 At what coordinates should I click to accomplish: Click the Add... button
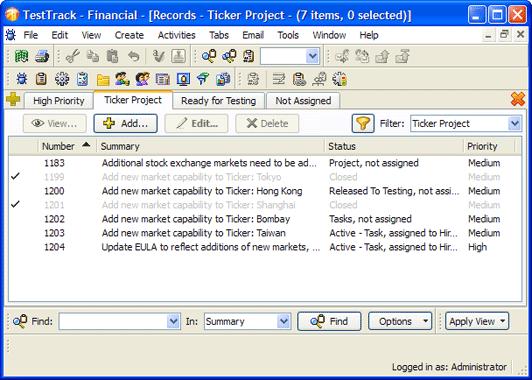tap(126, 124)
